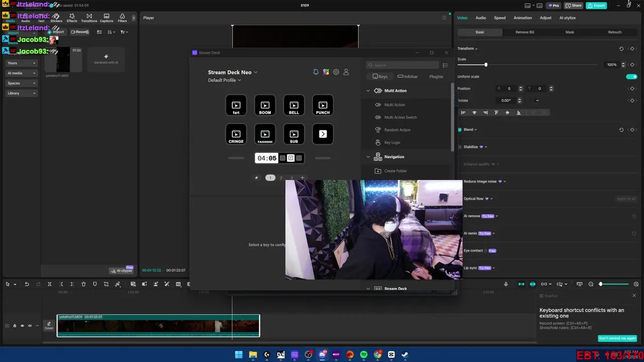Click the align top icon in Transform
Viewport: 644px width, 362px height.
tap(496, 113)
